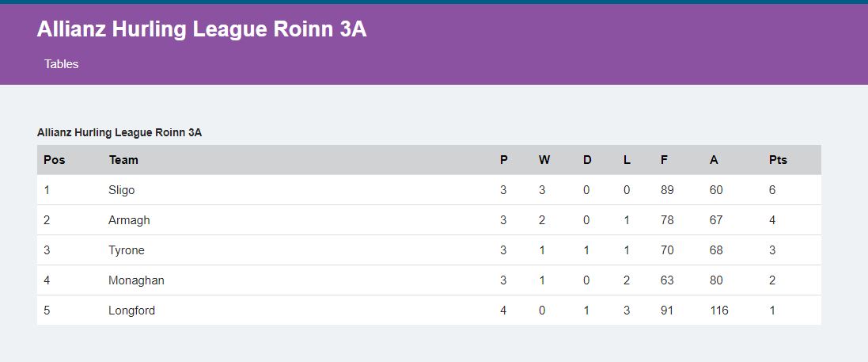Click Longford's against value 116
The width and height of the screenshot is (868, 362).
pyautogui.click(x=719, y=310)
